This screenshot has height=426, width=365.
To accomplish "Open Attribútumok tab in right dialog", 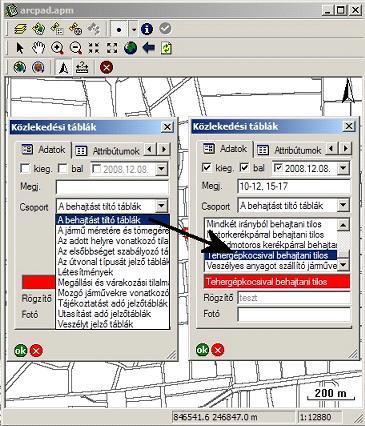I will [x=290, y=150].
